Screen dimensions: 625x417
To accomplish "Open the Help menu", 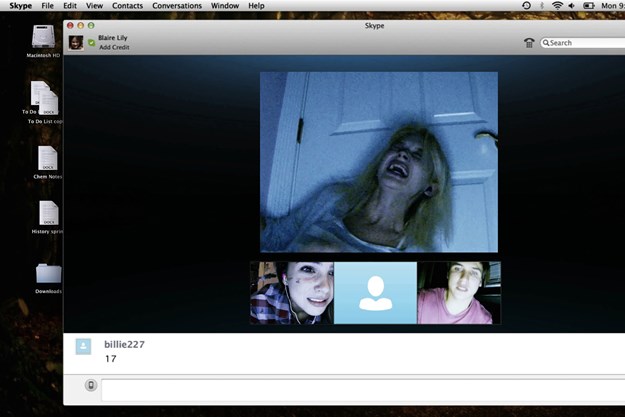I will click(x=256, y=6).
